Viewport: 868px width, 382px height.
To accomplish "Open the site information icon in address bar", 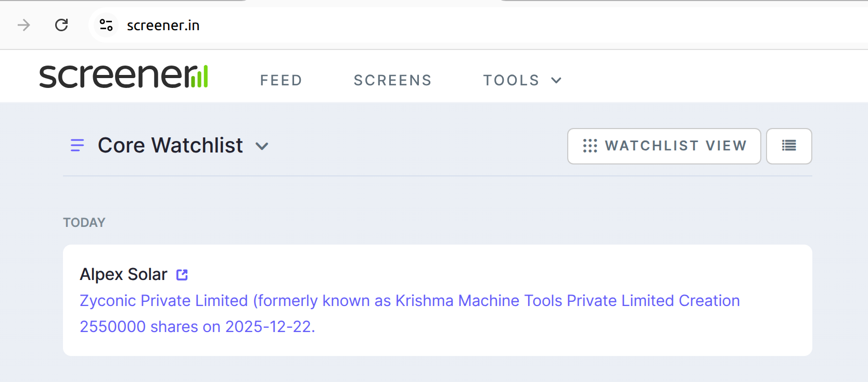I will click(x=106, y=25).
